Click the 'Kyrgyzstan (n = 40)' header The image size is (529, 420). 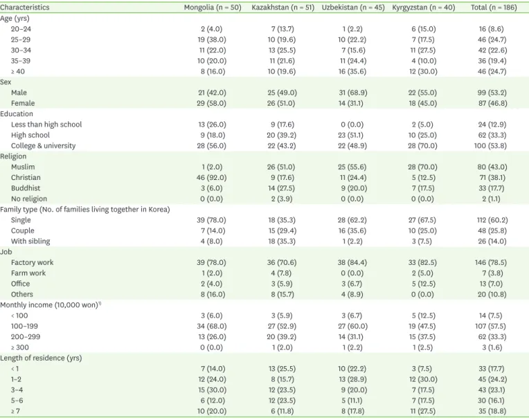click(423, 8)
